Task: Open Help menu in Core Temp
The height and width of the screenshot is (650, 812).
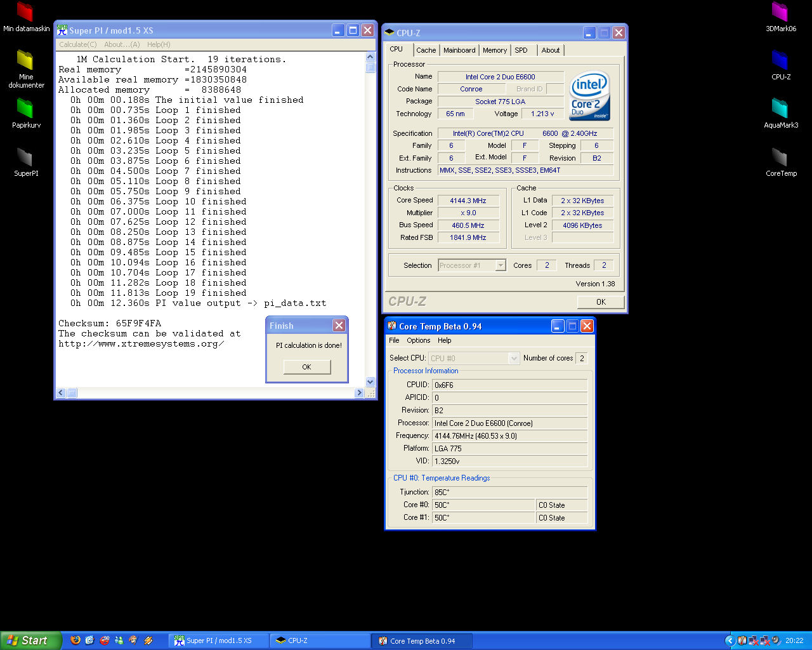Action: coord(445,340)
